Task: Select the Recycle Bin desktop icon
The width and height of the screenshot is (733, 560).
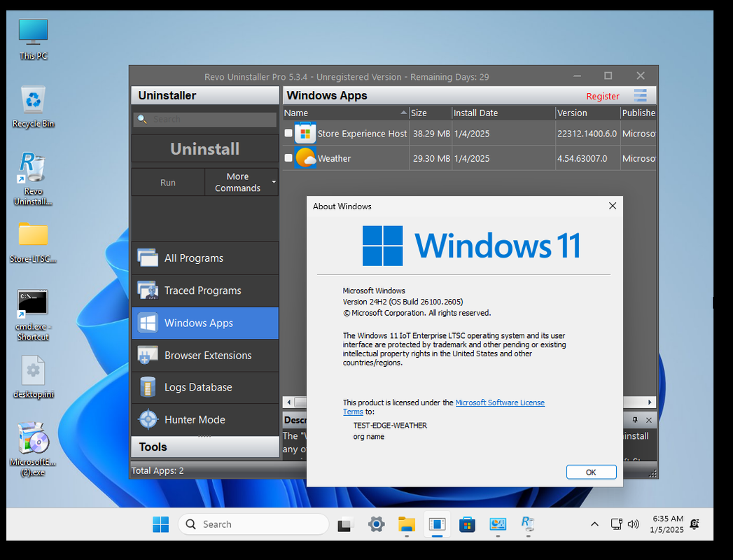Action: [33, 107]
